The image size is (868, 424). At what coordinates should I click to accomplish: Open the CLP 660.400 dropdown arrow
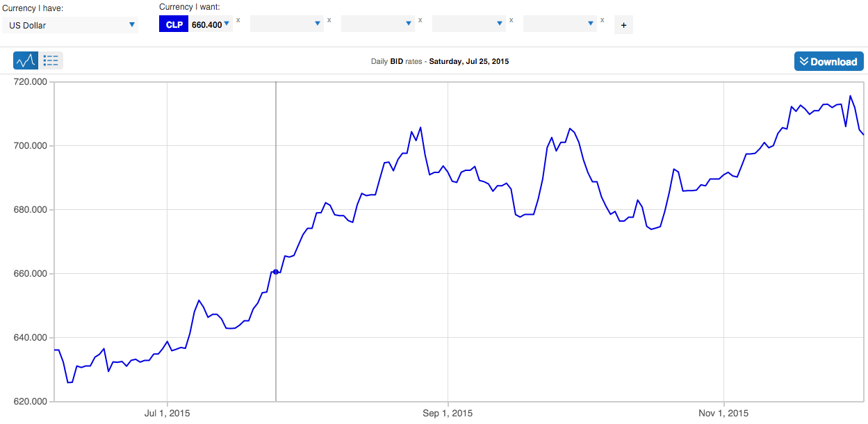coord(226,24)
